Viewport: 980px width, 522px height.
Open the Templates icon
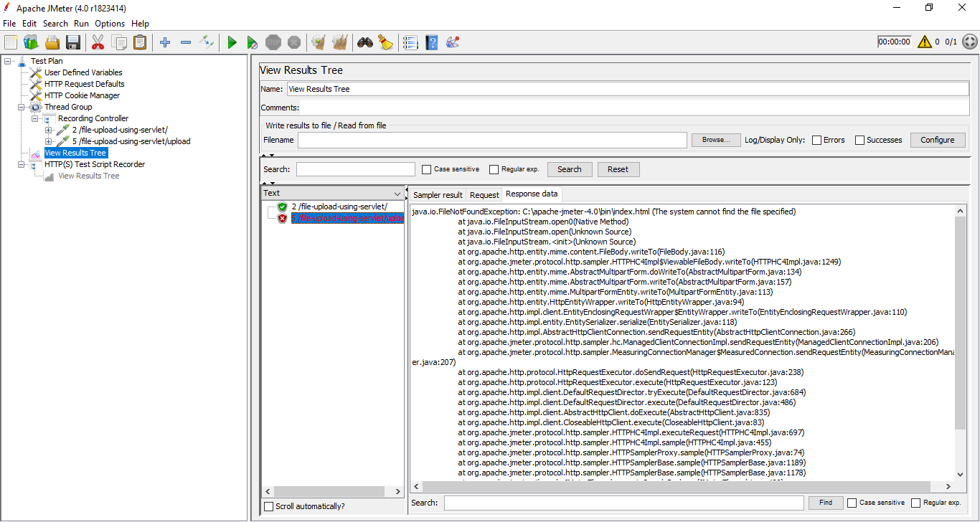31,42
